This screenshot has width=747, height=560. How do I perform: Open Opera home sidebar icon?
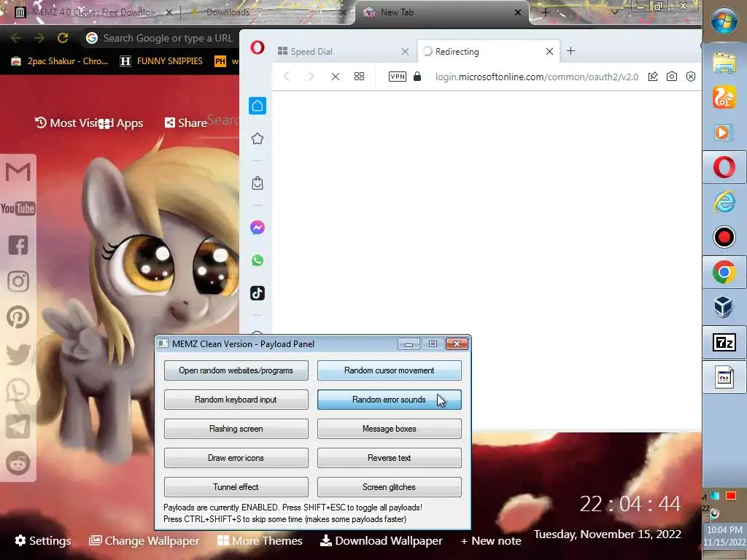pos(258,106)
